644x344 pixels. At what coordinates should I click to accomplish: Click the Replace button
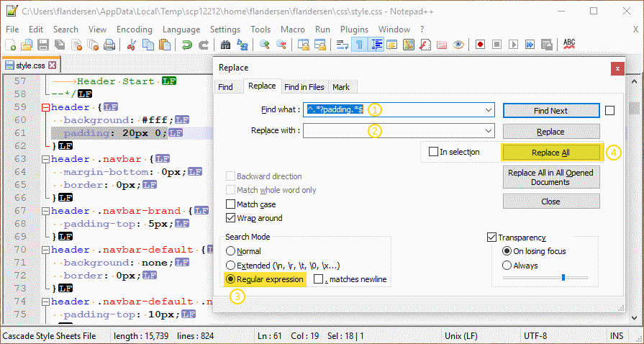coord(550,132)
